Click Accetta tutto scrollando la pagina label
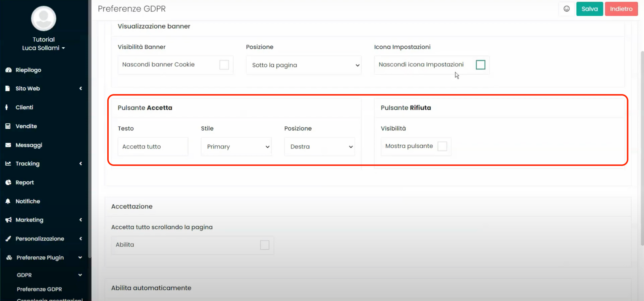The height and width of the screenshot is (301, 644). pyautogui.click(x=162, y=227)
